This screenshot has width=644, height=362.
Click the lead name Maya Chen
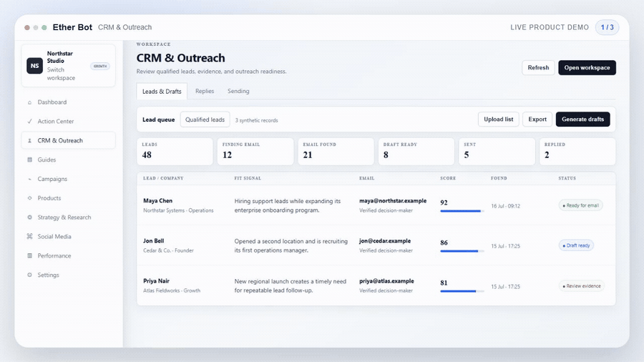click(157, 201)
